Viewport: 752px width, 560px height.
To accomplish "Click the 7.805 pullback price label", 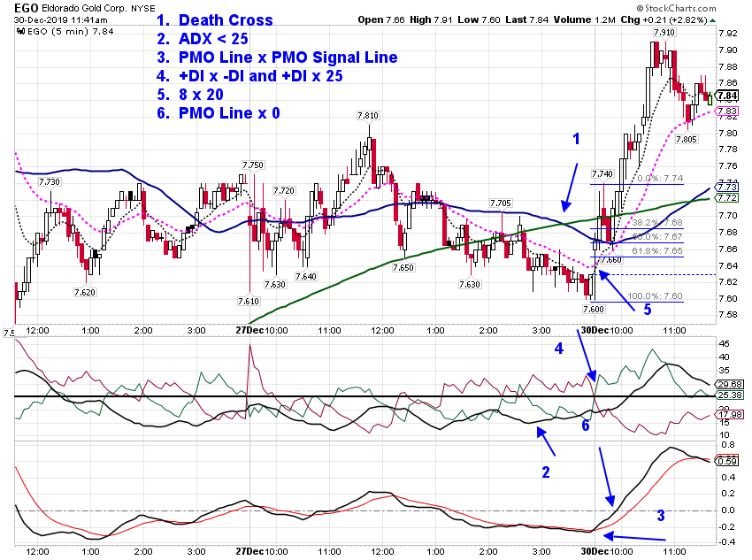I will pyautogui.click(x=687, y=140).
